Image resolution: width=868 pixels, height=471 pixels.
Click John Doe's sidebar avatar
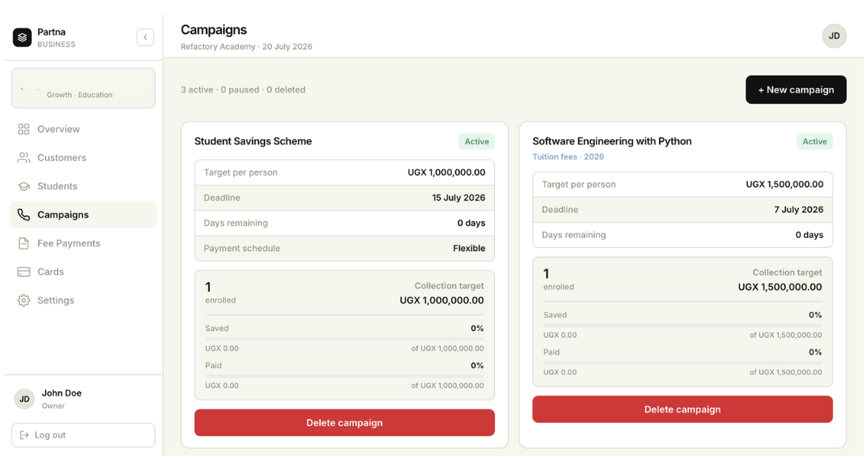pyautogui.click(x=24, y=399)
